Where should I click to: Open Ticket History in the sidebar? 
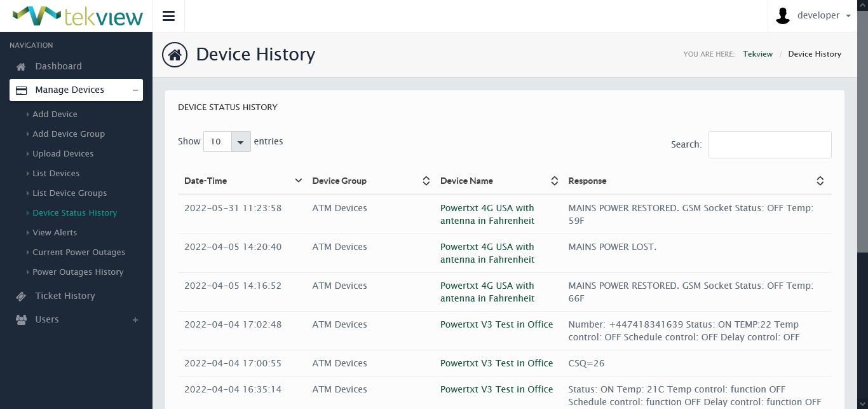tap(65, 296)
